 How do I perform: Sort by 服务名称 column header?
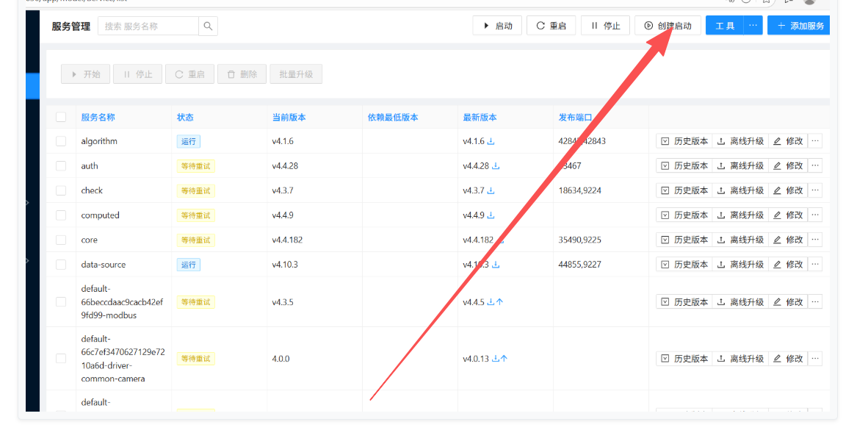[98, 118]
